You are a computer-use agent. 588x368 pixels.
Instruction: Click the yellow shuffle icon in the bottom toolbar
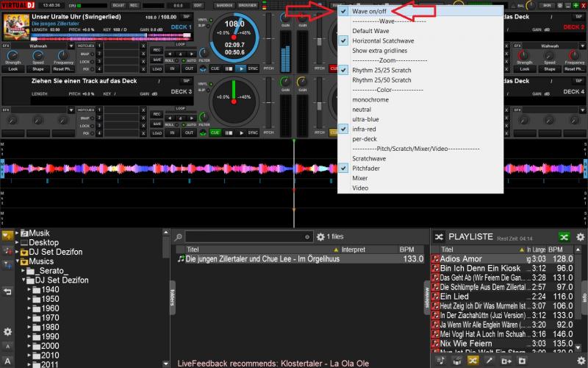pyautogui.click(x=471, y=361)
